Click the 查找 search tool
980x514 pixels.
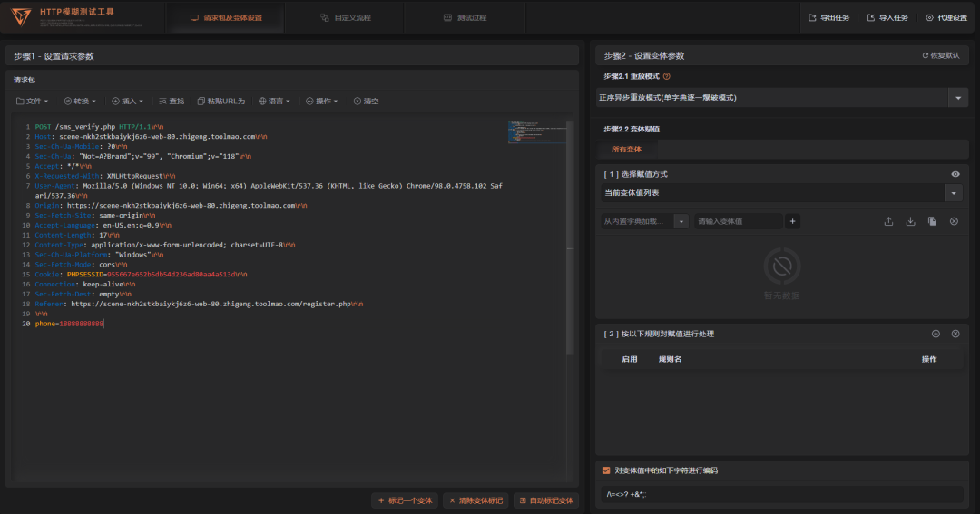171,101
